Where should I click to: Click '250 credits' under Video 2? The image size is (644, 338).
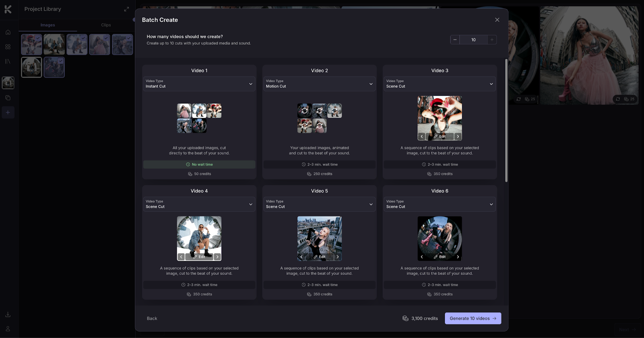point(320,174)
